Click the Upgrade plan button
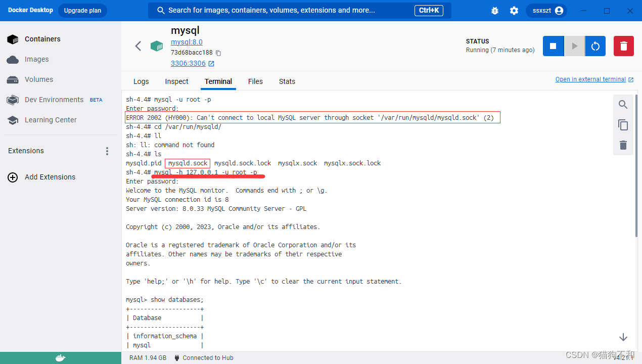This screenshot has width=642, height=364. (82, 10)
